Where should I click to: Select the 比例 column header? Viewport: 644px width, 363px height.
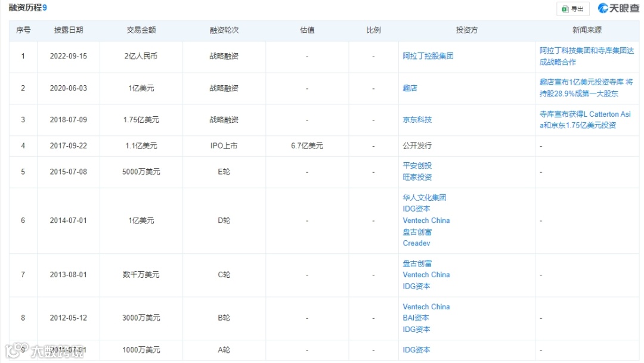pos(373,30)
